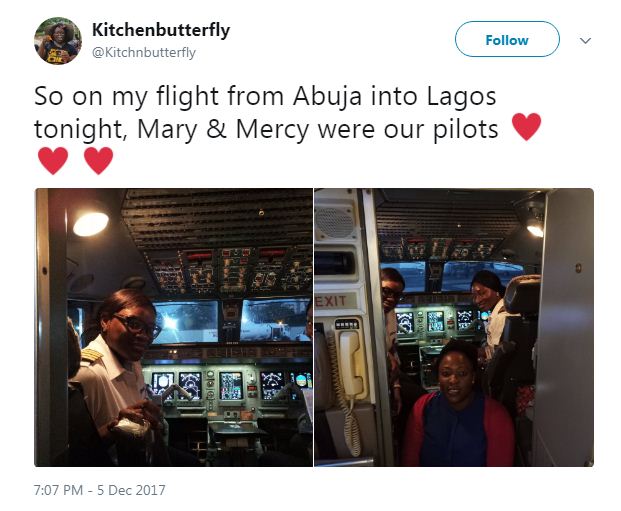Click the red heart emoji after 'pilots'
The height and width of the screenshot is (511, 621).
click(x=526, y=126)
